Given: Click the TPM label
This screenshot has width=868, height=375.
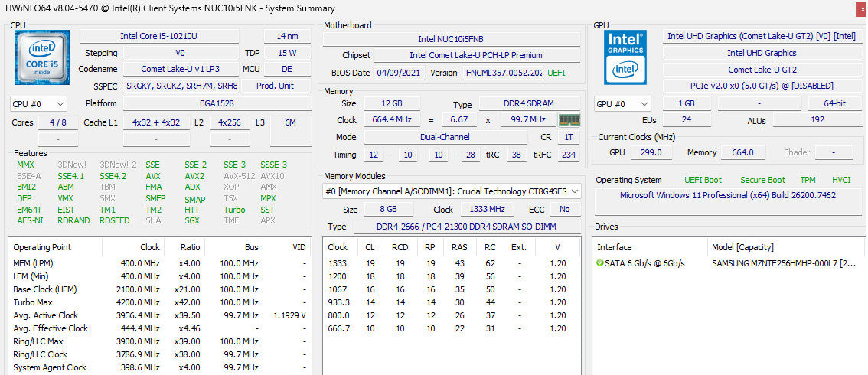Looking at the screenshot, I should pos(808,180).
